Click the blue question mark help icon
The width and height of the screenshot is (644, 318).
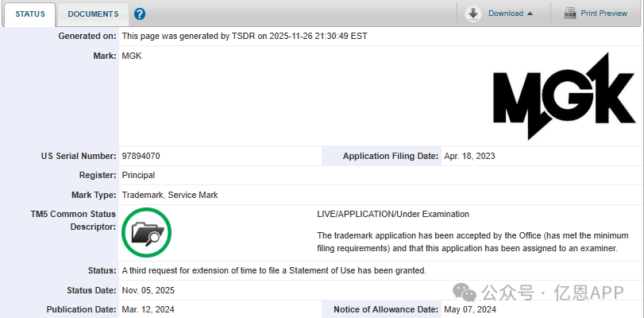pos(140,14)
